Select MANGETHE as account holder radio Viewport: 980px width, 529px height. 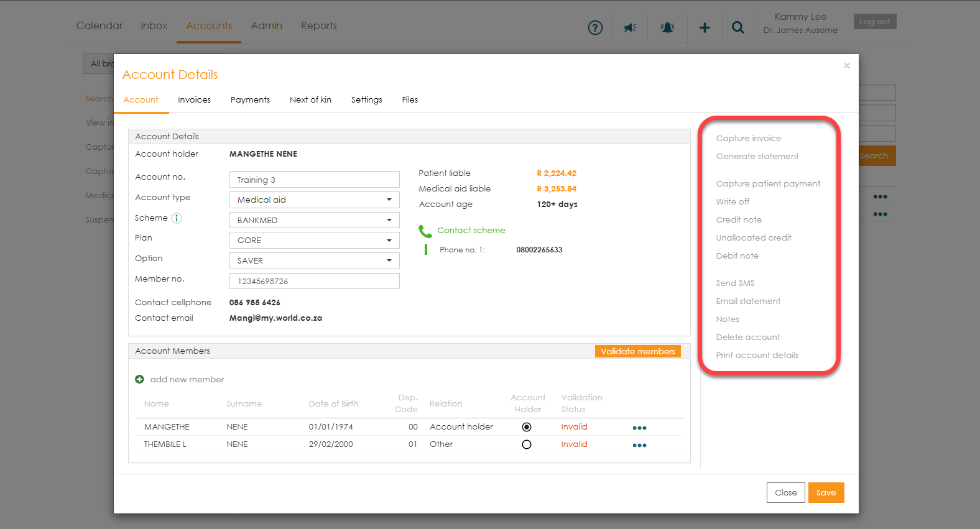[527, 427]
